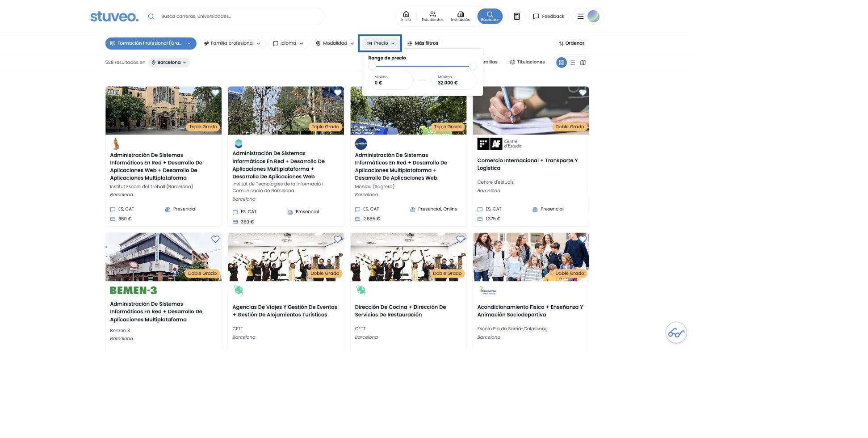Click the 1.375 € price on the Centre d'estudis card
The image size is (868, 438).
(x=493, y=219)
